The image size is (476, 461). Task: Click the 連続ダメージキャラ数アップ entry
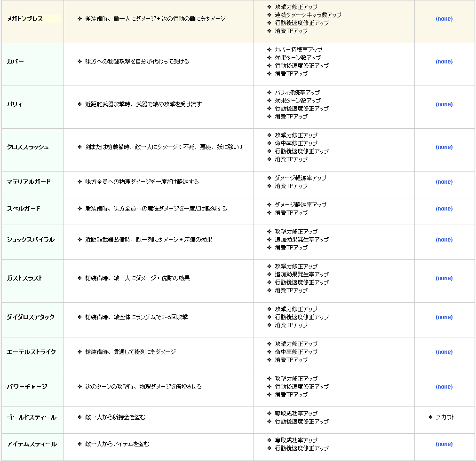[x=308, y=15]
